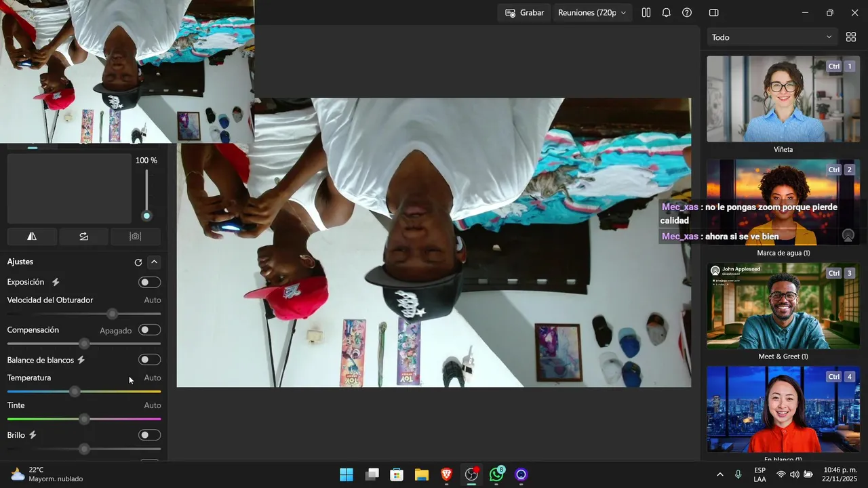Open the Wi-Fi network tray icon

[x=781, y=474]
